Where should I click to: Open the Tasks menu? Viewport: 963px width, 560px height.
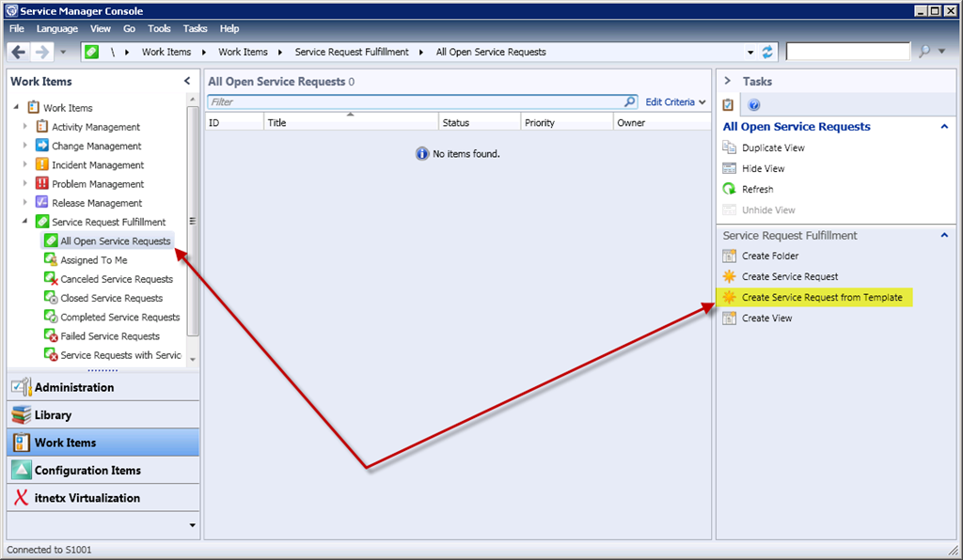[196, 29]
